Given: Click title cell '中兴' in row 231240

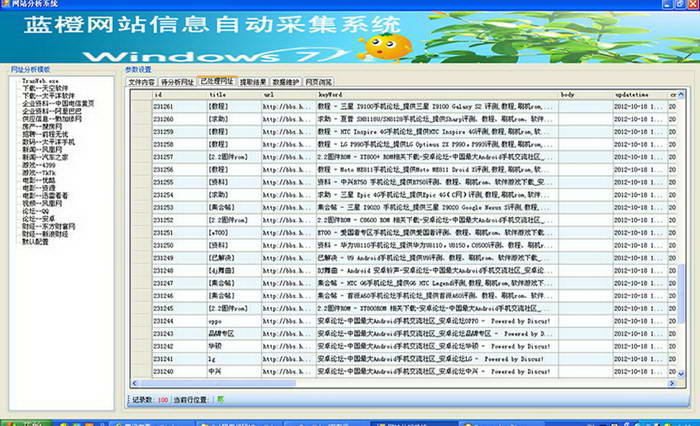Looking at the screenshot, I should [x=234, y=372].
